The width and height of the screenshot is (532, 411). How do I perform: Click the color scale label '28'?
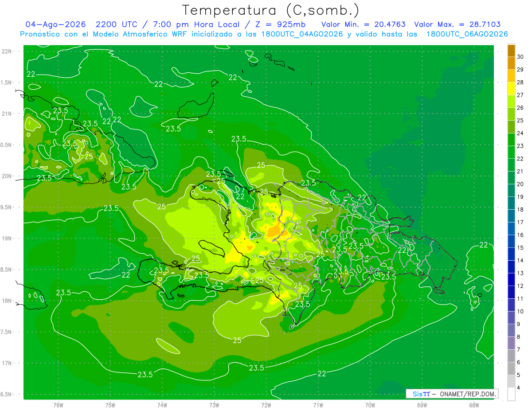[520, 82]
